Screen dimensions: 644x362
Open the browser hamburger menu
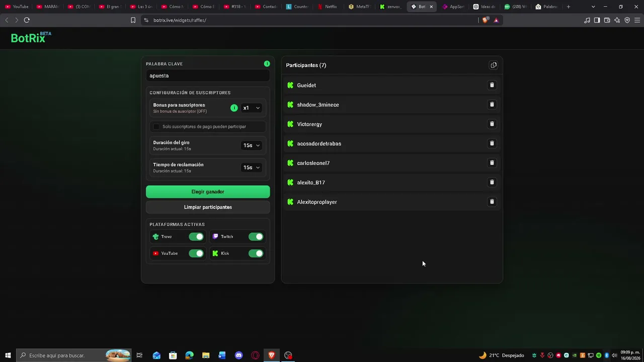(637, 20)
